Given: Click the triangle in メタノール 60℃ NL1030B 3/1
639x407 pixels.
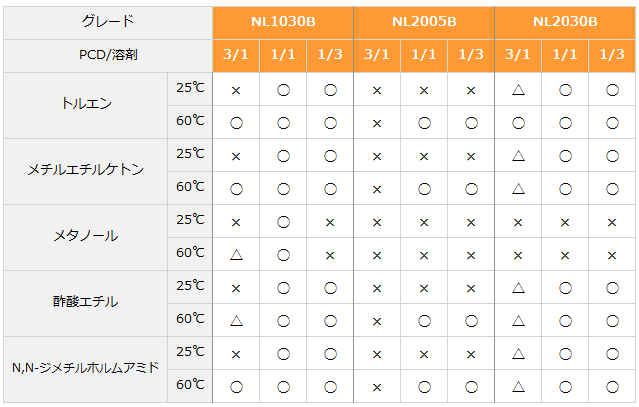Looking at the screenshot, I should pos(236,255).
